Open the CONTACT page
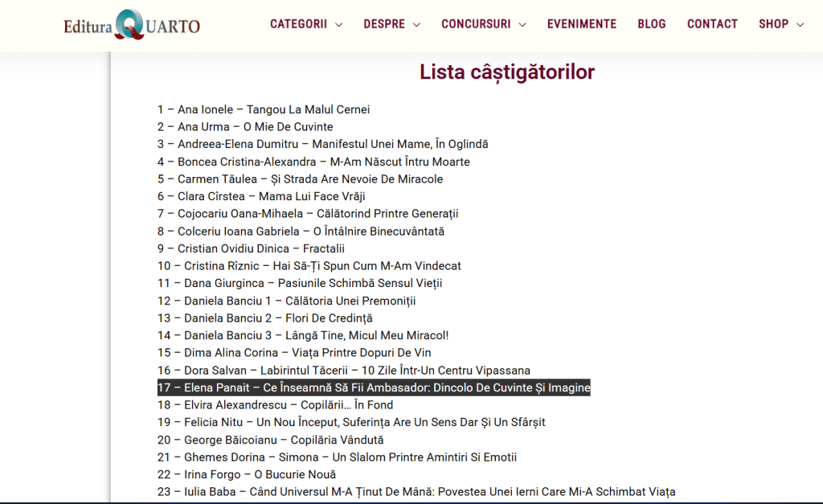Screen dimensions: 823x504 point(712,24)
